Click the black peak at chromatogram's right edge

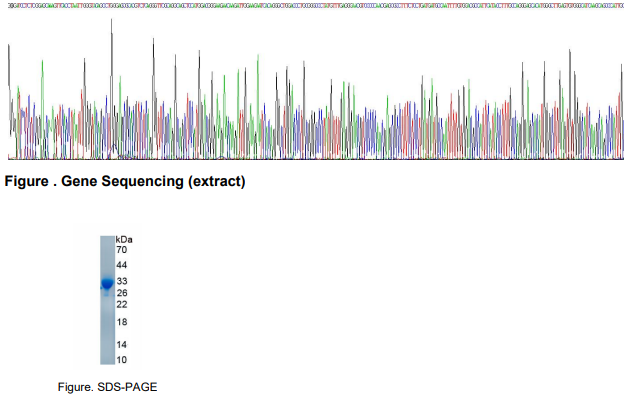click(x=621, y=109)
